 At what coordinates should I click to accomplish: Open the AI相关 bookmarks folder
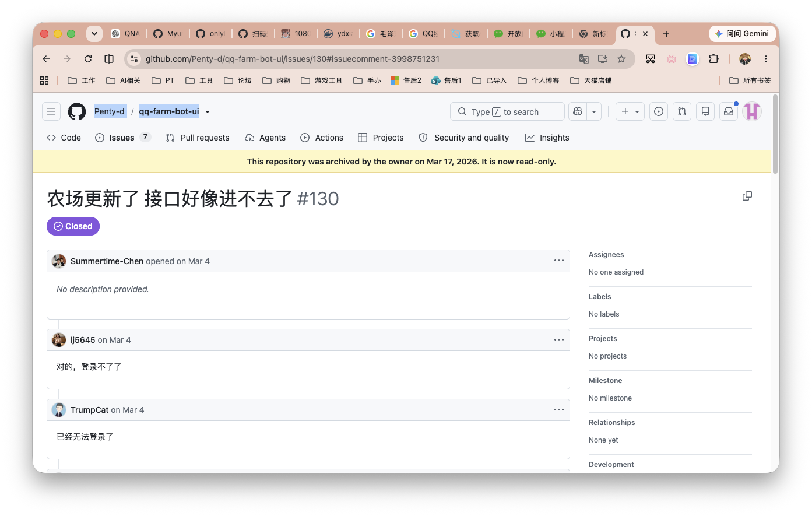123,80
